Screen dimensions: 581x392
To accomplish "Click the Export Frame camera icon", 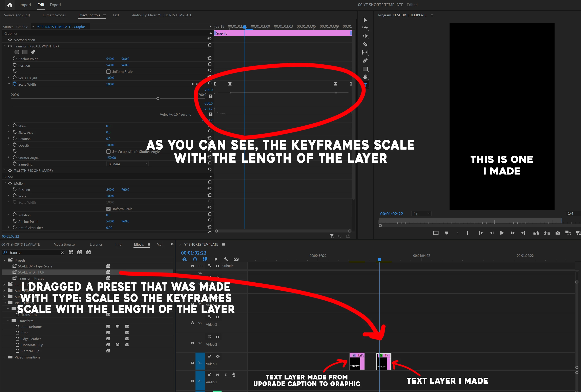I will tap(558, 233).
